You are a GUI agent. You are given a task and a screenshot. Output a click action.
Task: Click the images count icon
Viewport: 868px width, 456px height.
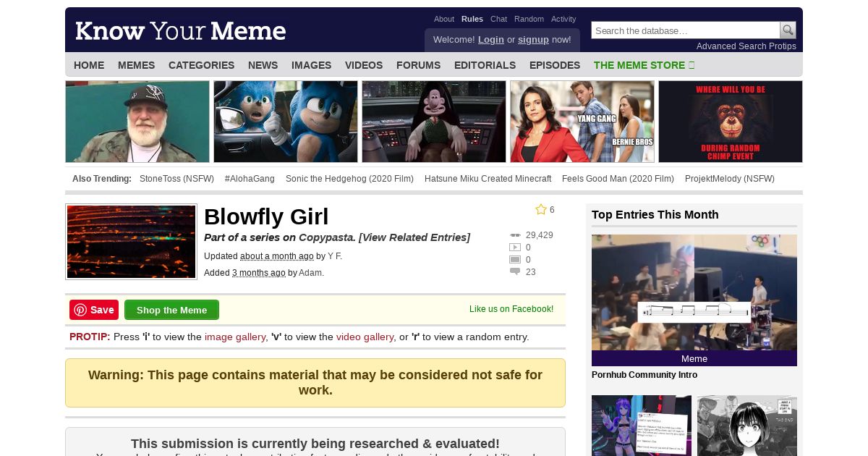tap(515, 260)
